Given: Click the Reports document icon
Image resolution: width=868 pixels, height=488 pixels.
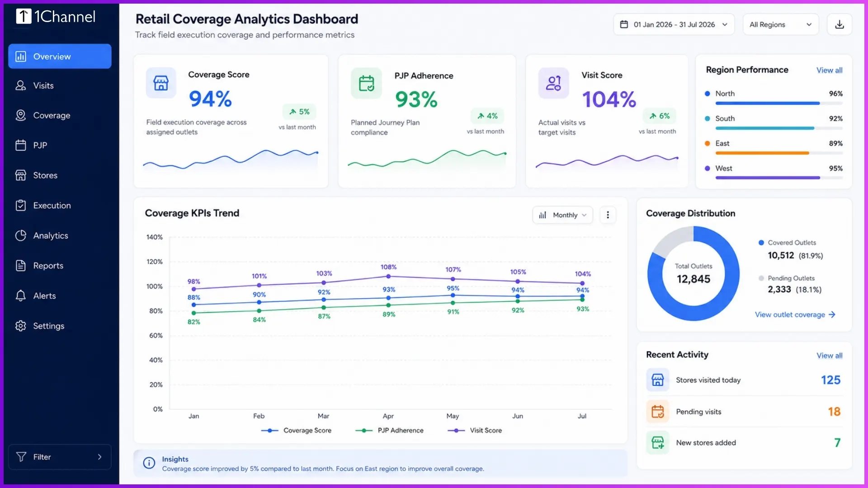Looking at the screenshot, I should (x=21, y=266).
